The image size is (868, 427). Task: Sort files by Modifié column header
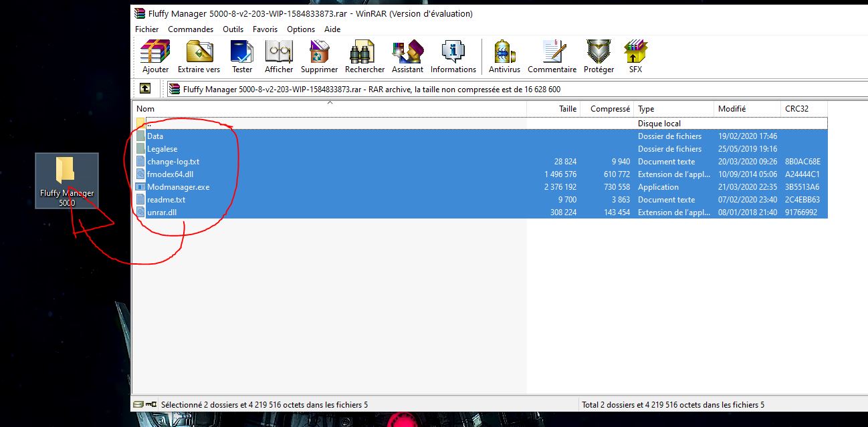coord(748,109)
